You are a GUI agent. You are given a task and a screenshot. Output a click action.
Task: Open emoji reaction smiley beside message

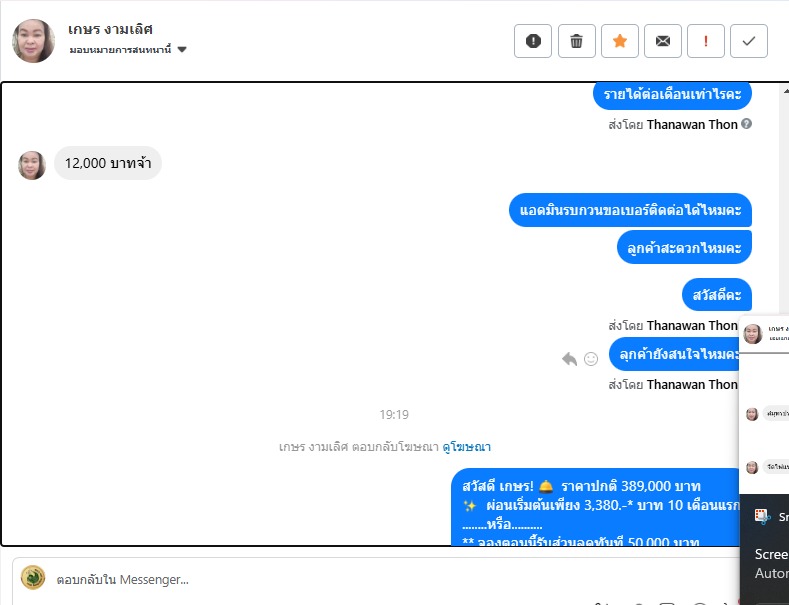[591, 359]
